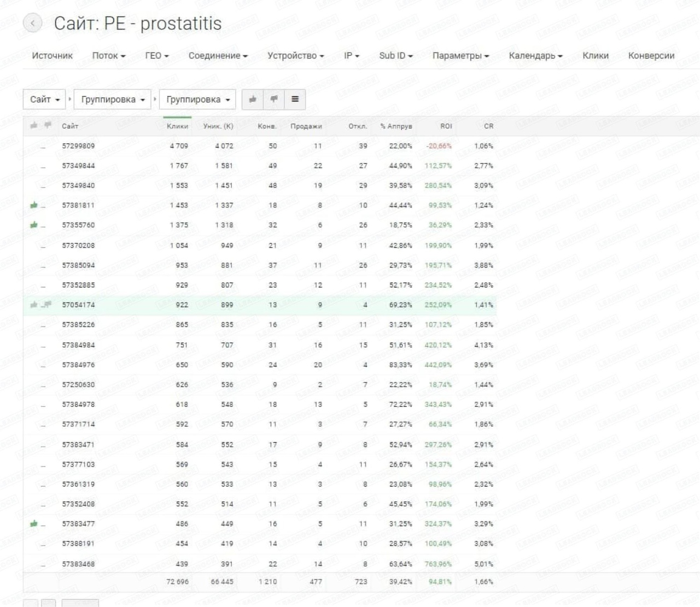Sort by the ROI column header

tap(446, 126)
